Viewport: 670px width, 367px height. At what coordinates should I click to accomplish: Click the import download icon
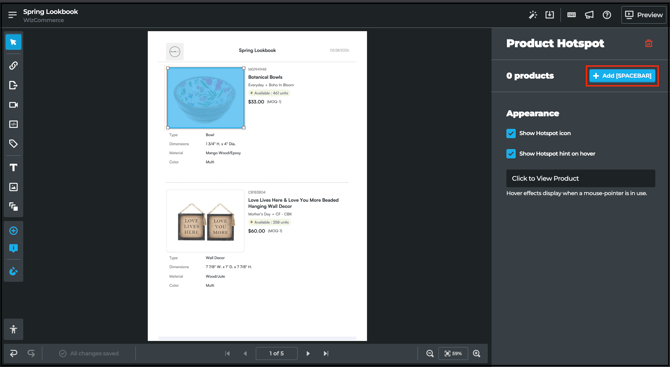point(550,15)
